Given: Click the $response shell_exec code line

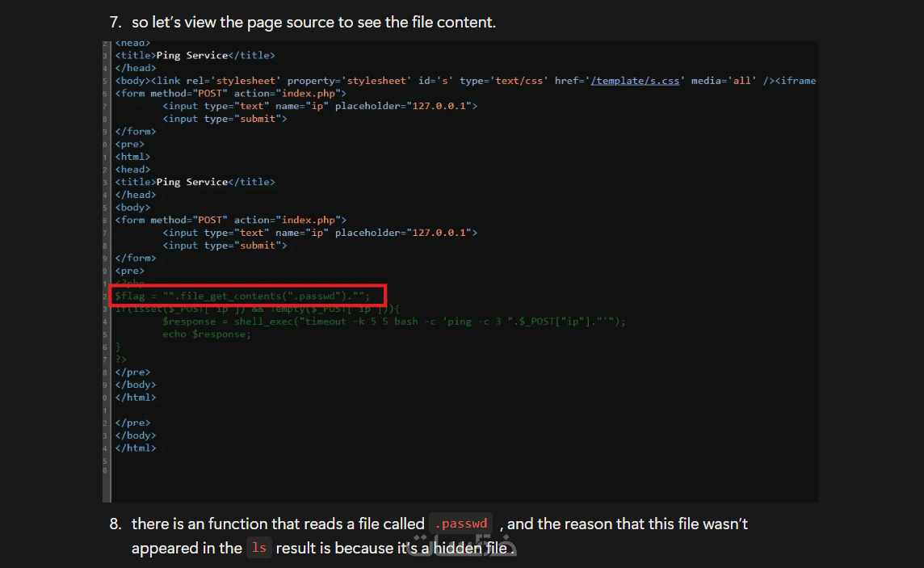Looking at the screenshot, I should pyautogui.click(x=393, y=322).
